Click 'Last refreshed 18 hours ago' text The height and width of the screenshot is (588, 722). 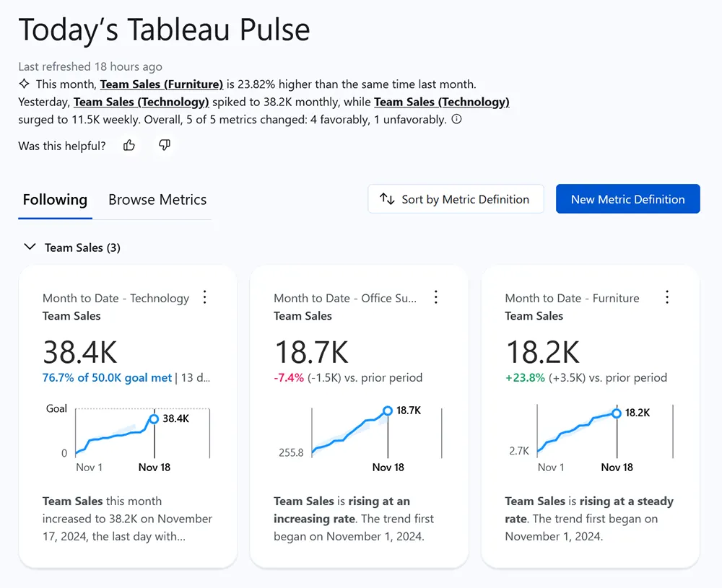(90, 66)
